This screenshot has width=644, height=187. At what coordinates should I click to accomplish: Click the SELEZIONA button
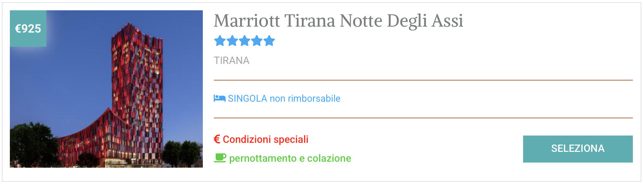[578, 149]
